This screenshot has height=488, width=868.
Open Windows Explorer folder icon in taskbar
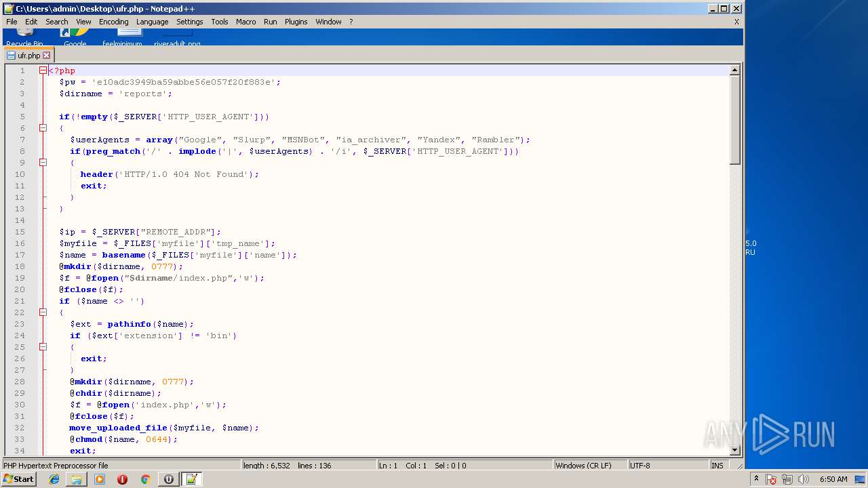click(77, 479)
